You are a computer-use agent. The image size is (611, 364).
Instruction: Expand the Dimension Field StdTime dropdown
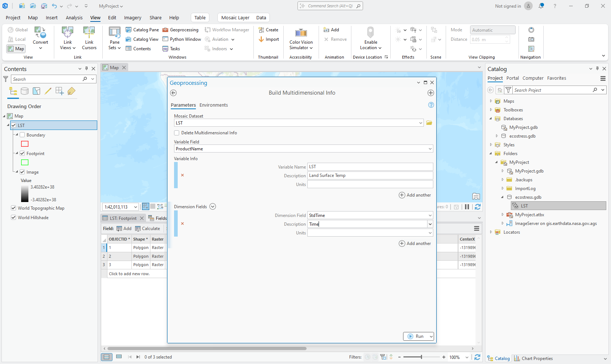point(430,215)
